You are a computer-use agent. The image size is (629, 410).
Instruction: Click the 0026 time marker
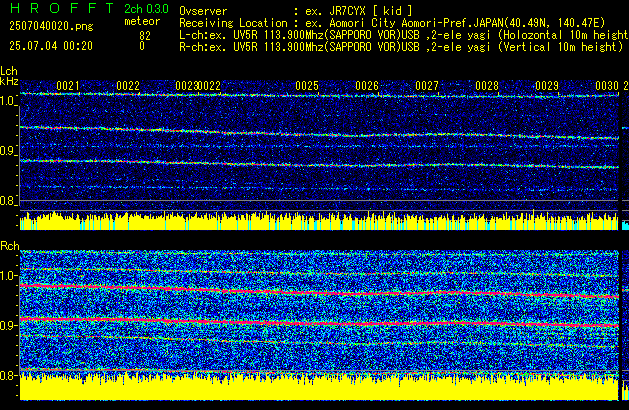coord(367,86)
